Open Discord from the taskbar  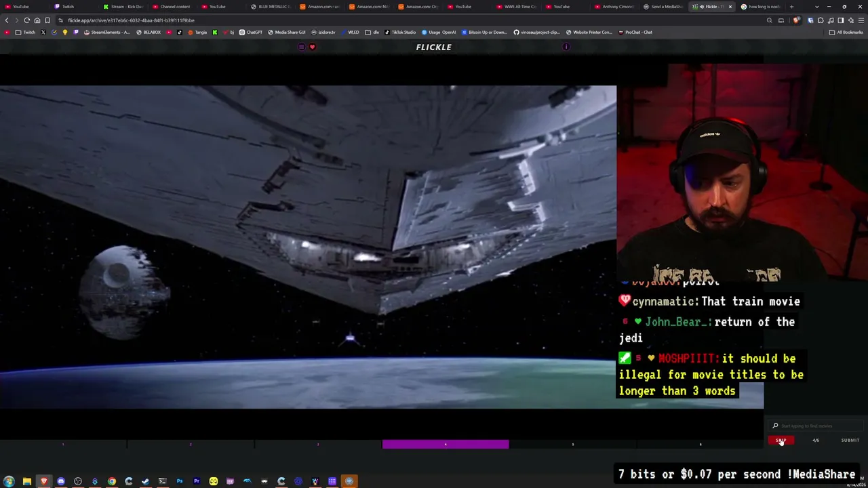60,481
